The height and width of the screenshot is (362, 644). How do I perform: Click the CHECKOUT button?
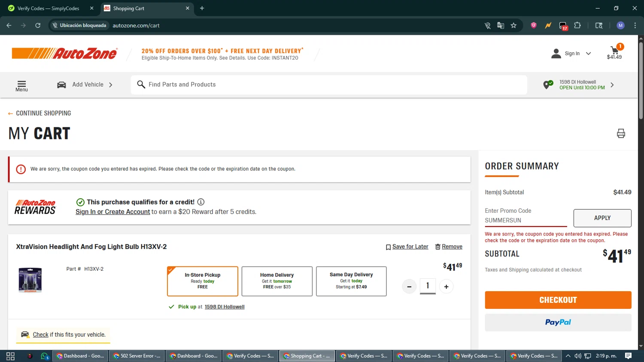click(558, 300)
